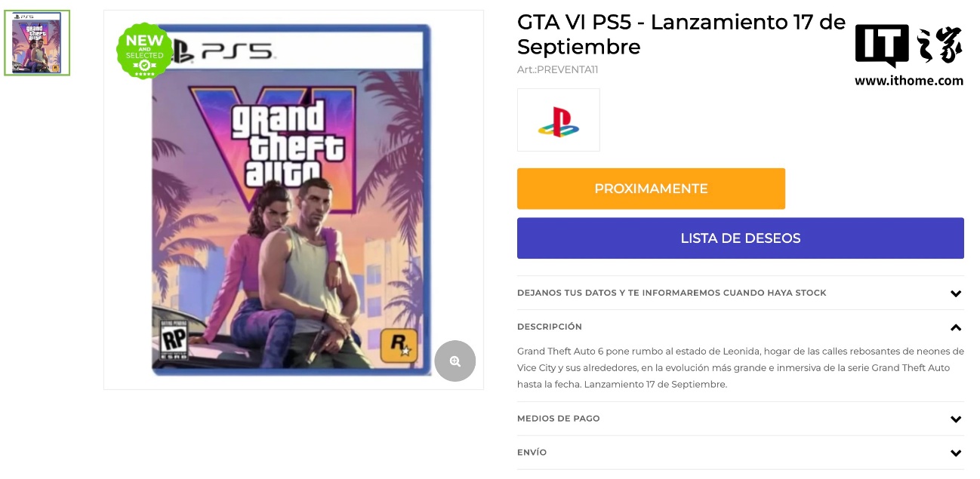Click the magnifier zoom icon on product image

(455, 361)
